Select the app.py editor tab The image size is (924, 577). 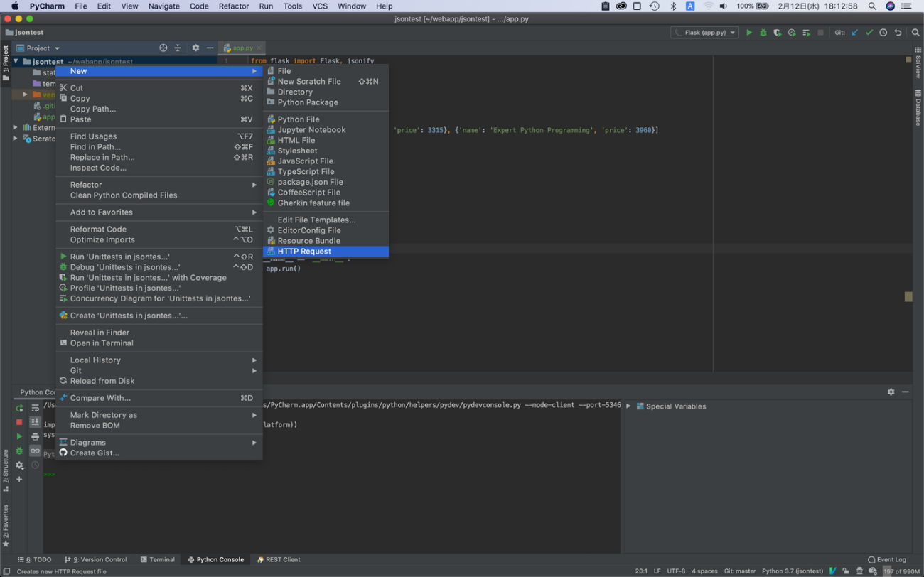[x=242, y=48]
